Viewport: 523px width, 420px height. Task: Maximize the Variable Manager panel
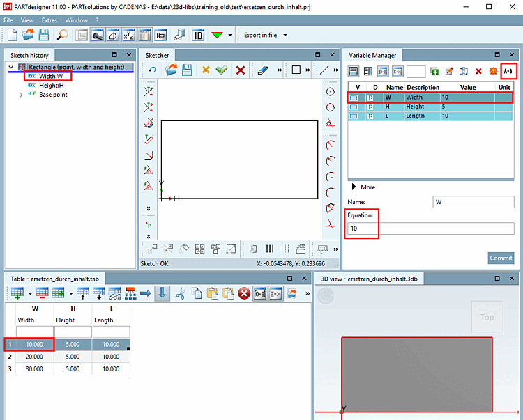pyautogui.click(x=497, y=55)
